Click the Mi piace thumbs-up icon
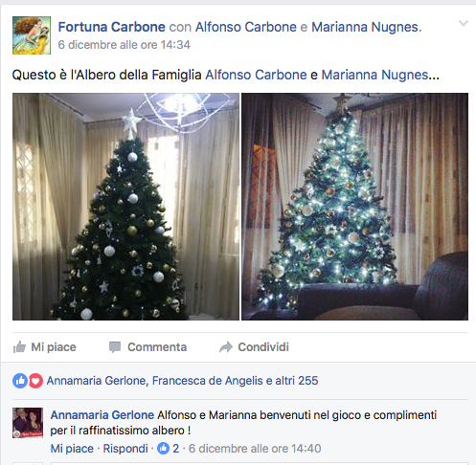This screenshot has width=476, height=465. coord(19,347)
